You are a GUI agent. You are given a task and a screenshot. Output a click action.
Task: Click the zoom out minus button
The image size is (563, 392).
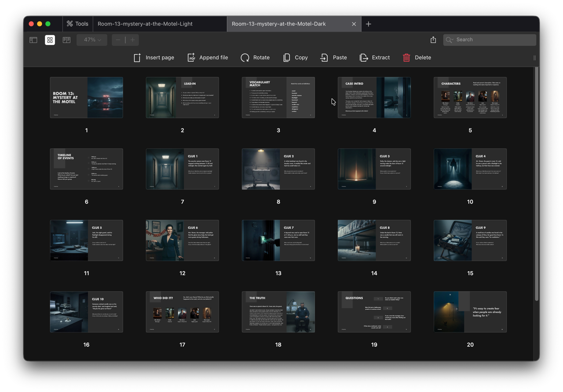point(118,40)
